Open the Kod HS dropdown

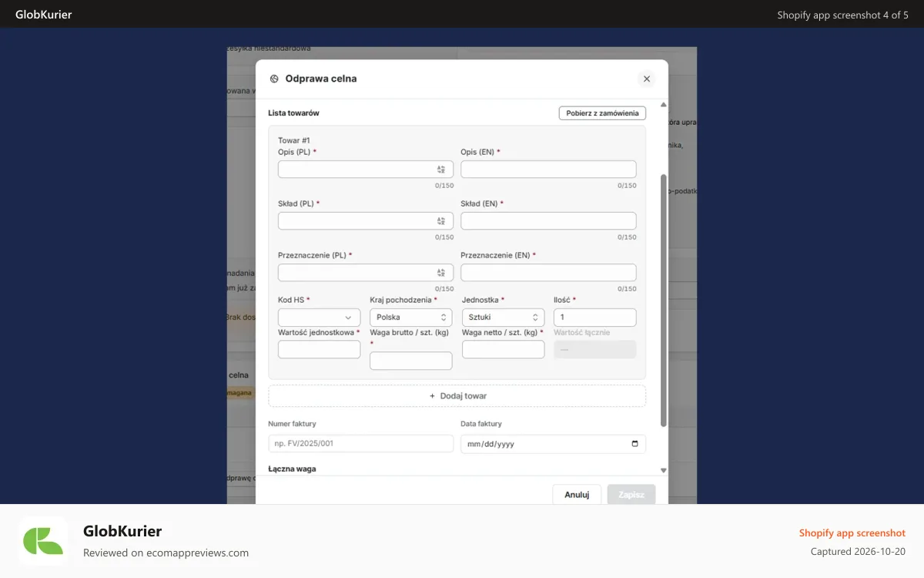tap(319, 318)
